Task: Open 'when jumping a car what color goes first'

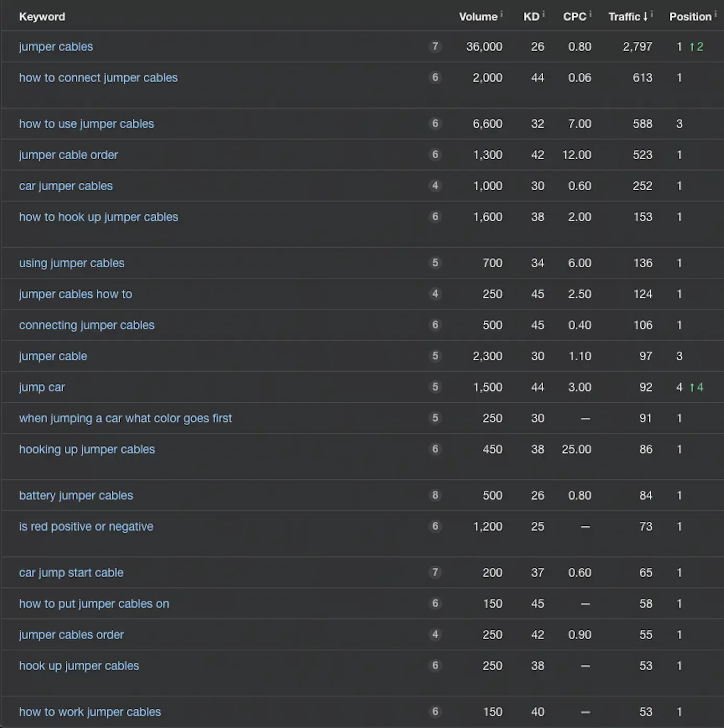Action: 125,418
